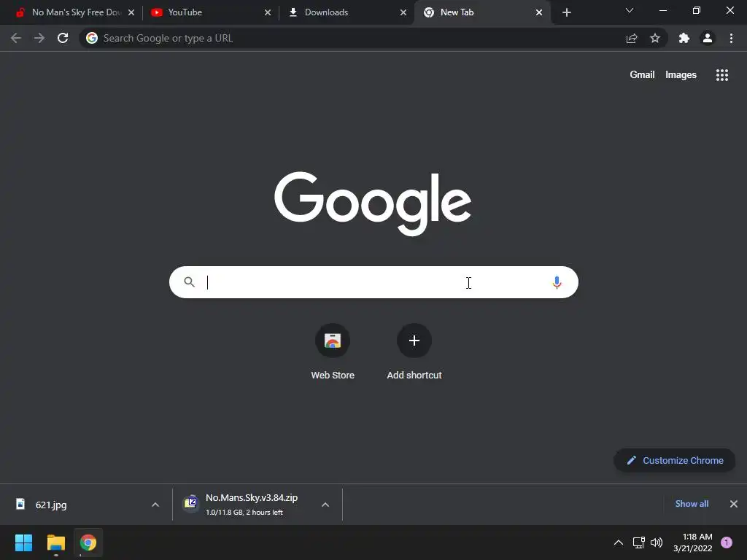
Task: Click Chrome icon in the taskbar
Action: point(88,542)
